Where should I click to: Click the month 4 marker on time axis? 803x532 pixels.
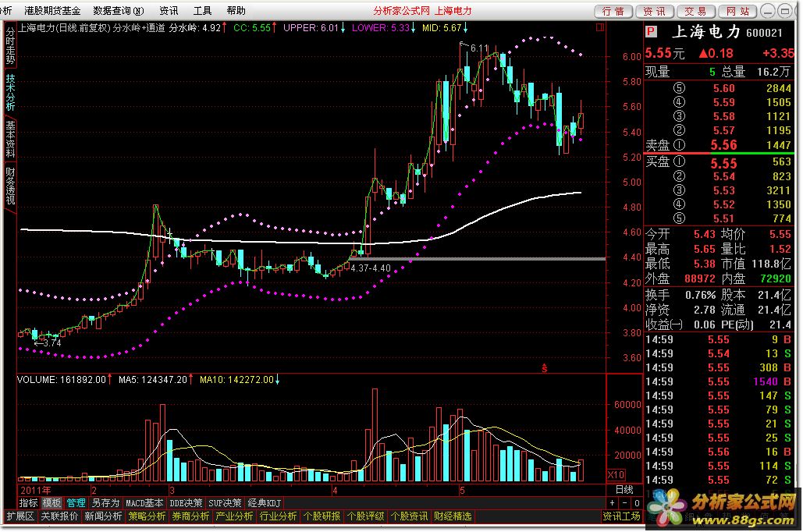(335, 490)
